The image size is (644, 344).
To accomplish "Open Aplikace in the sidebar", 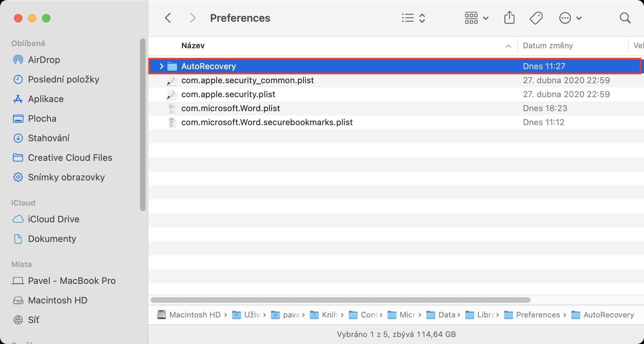I will pos(45,99).
